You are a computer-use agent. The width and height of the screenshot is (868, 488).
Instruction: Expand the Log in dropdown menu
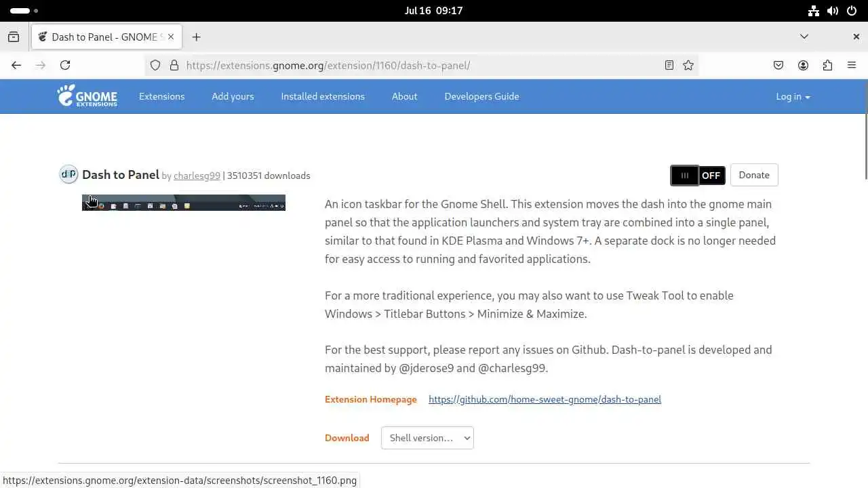[x=793, y=96]
